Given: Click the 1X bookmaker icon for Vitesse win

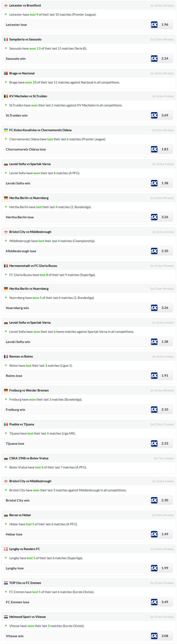Looking at the screenshot, I should tap(154, 636).
